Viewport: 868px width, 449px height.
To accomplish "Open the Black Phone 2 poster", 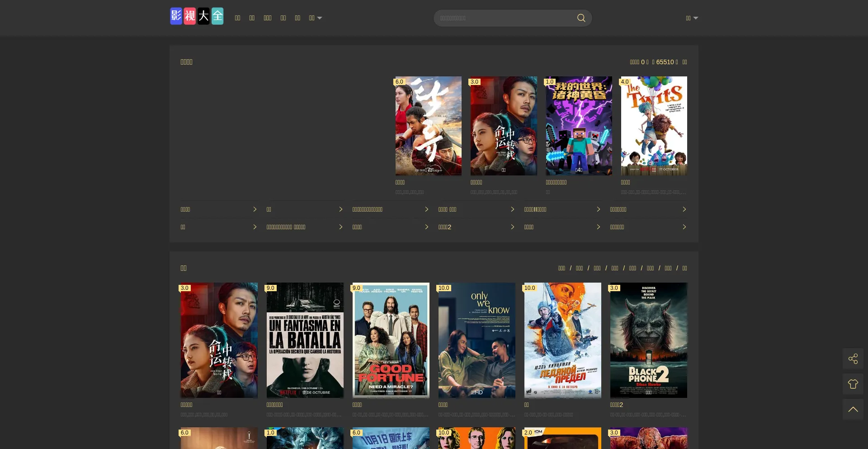I will point(648,340).
